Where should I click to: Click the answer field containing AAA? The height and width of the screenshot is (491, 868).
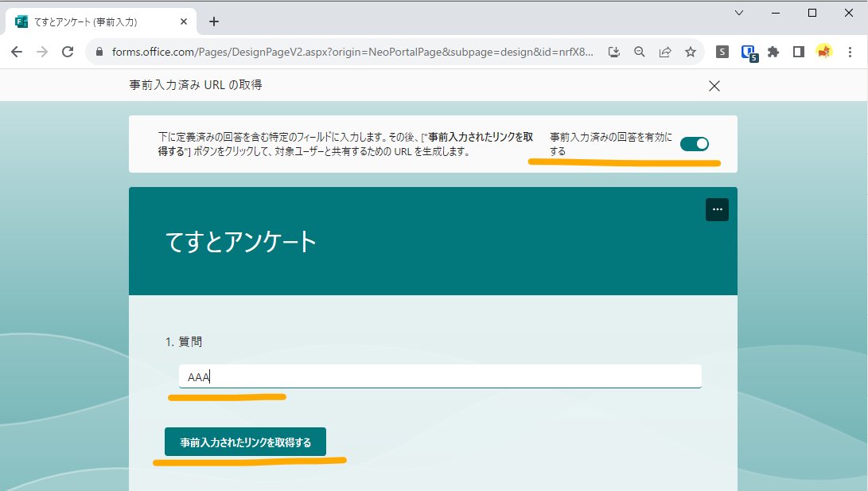tap(440, 376)
